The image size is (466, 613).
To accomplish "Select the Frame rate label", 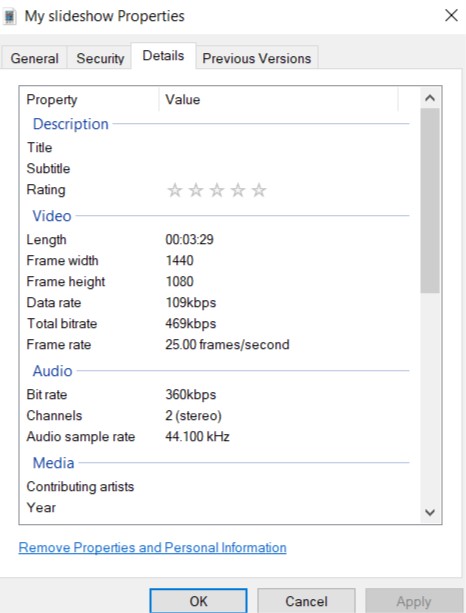I will (59, 345).
